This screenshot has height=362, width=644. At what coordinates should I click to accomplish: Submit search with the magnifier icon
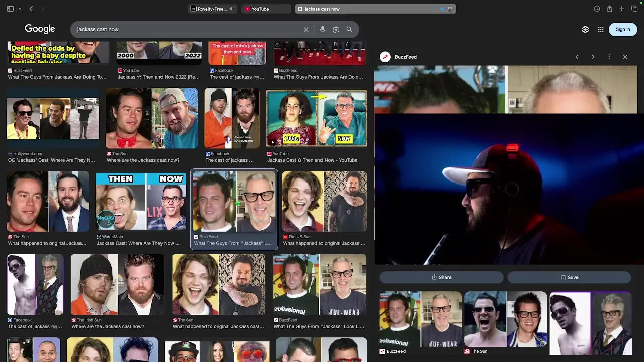[349, 29]
